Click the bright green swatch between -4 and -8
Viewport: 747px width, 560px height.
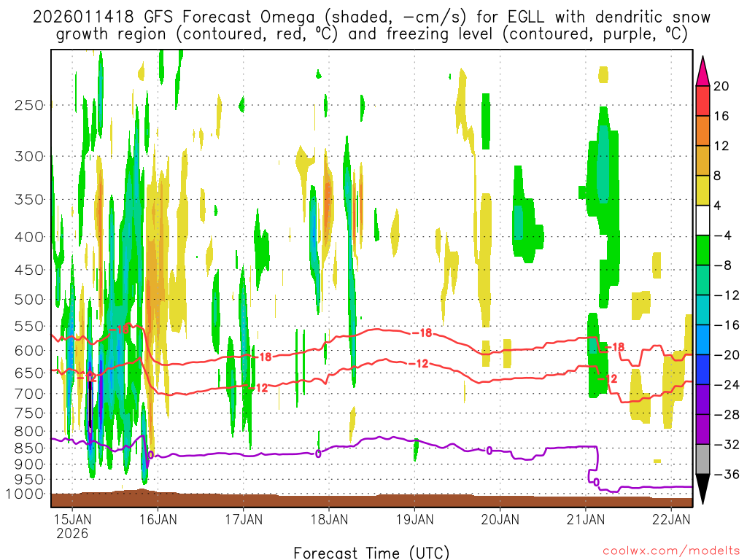(x=703, y=250)
